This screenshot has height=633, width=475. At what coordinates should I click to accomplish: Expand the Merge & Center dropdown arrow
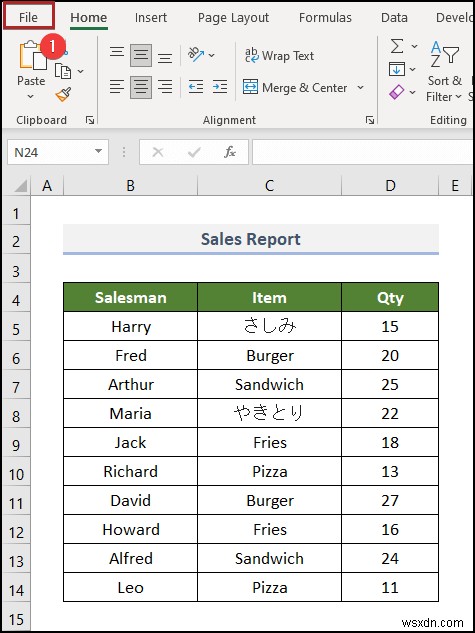pyautogui.click(x=360, y=87)
